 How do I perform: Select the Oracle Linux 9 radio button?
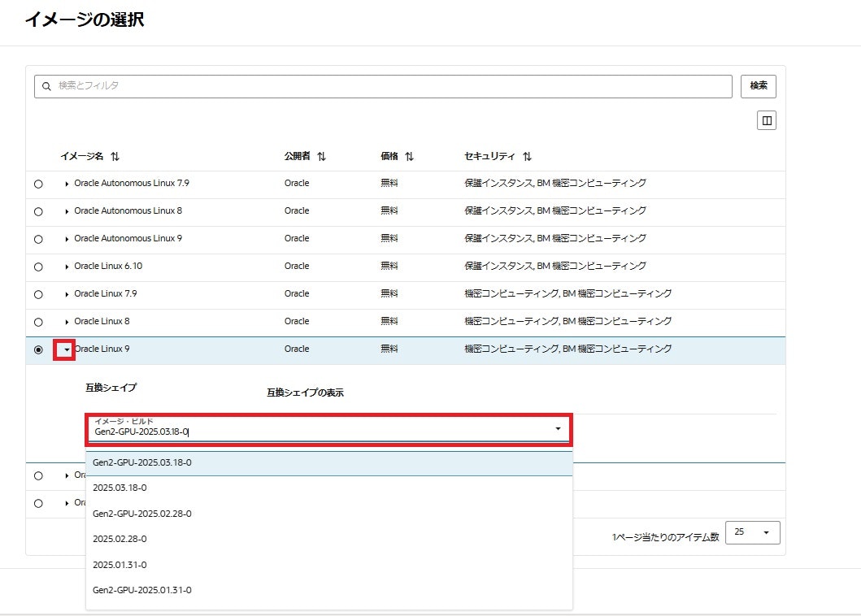[x=38, y=349]
